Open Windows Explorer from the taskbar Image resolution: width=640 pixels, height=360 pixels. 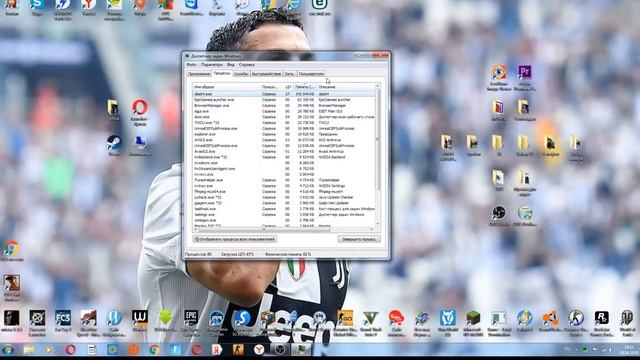tap(29, 350)
